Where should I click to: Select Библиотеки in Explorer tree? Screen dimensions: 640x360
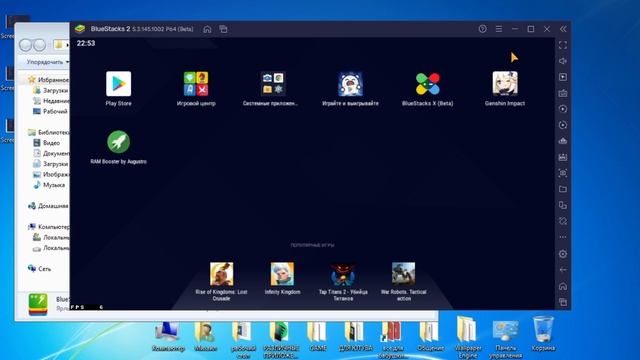(48, 132)
